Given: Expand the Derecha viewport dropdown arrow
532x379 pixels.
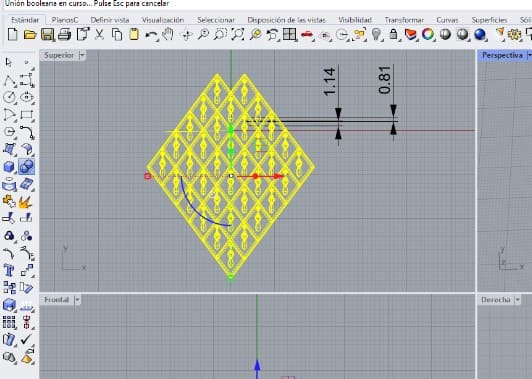Looking at the screenshot, I should coord(517,300).
